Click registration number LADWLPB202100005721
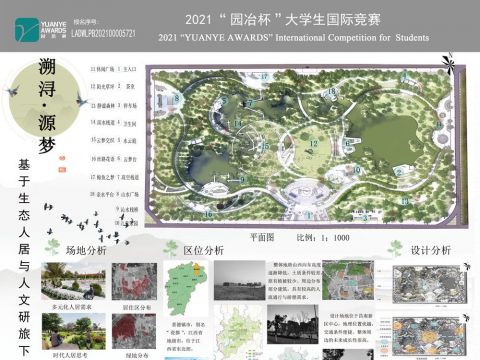Viewport: 480px width, 360px height. click(104, 33)
